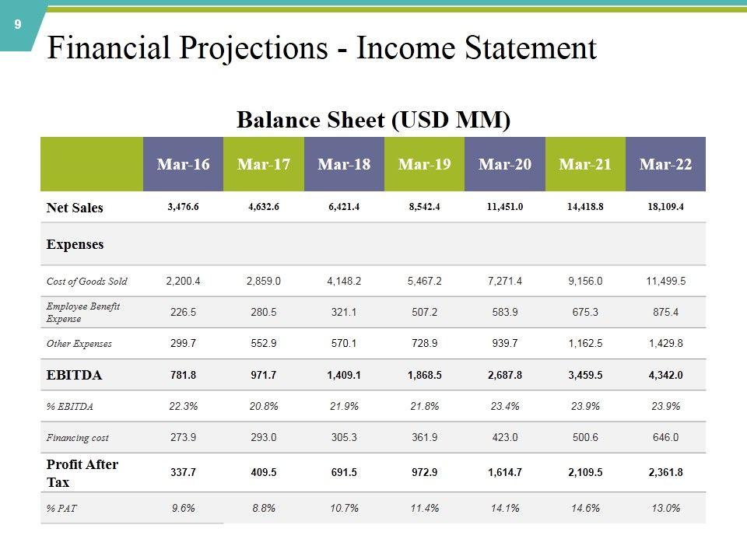Screen dimensions: 747x560
Task: Select the Net Sales row label
Action: (75, 208)
